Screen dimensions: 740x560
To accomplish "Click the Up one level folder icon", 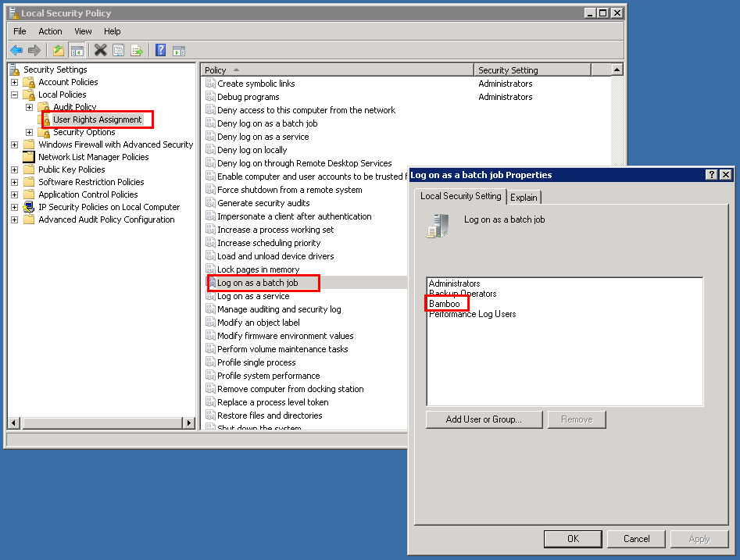I will click(58, 50).
